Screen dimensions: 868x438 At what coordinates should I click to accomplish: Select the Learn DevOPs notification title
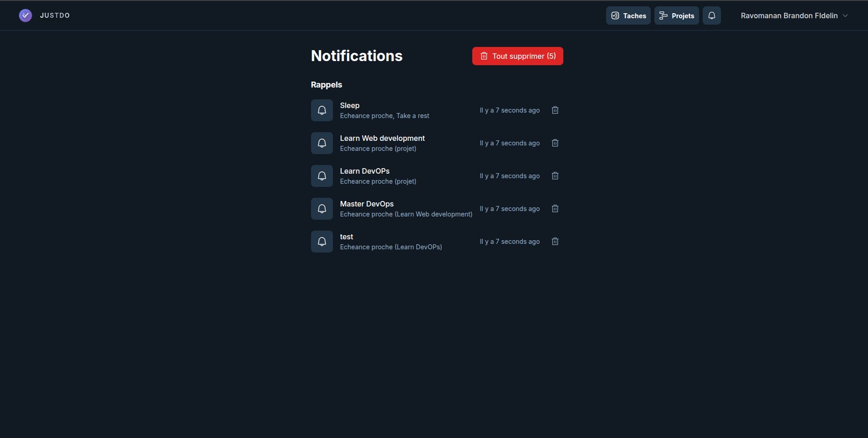(x=364, y=171)
